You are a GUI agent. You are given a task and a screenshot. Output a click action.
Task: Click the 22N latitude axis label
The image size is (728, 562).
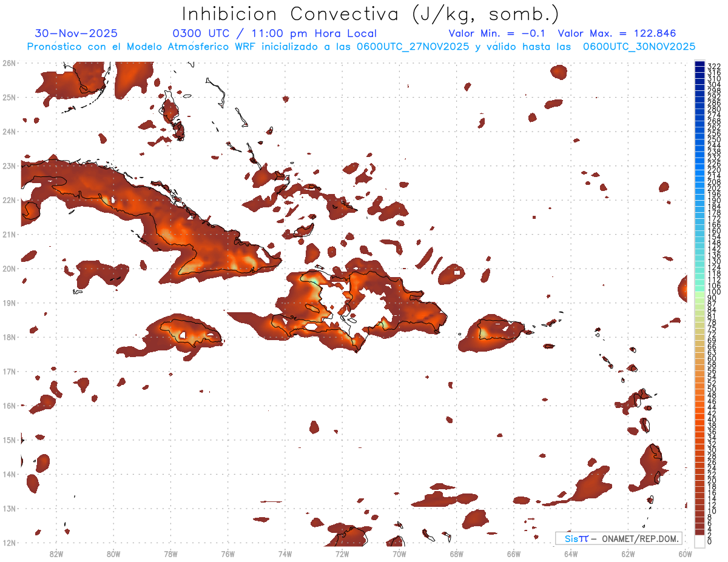(x=9, y=199)
